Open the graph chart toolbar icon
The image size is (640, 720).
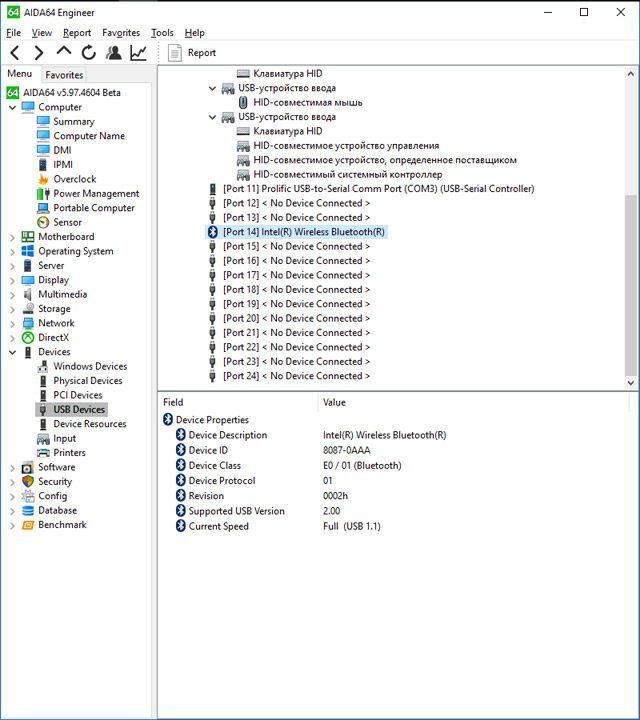coord(138,53)
